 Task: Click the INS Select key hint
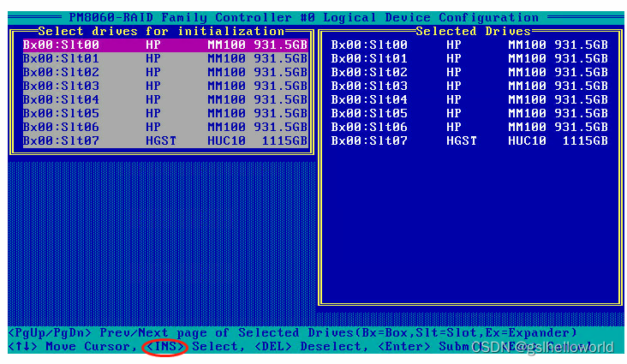click(194, 346)
